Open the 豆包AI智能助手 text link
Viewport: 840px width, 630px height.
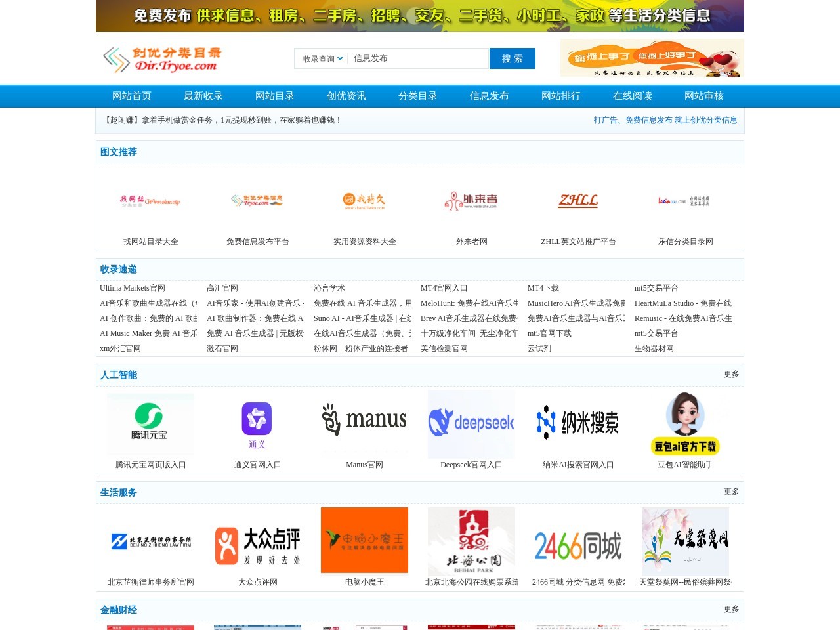pos(685,465)
